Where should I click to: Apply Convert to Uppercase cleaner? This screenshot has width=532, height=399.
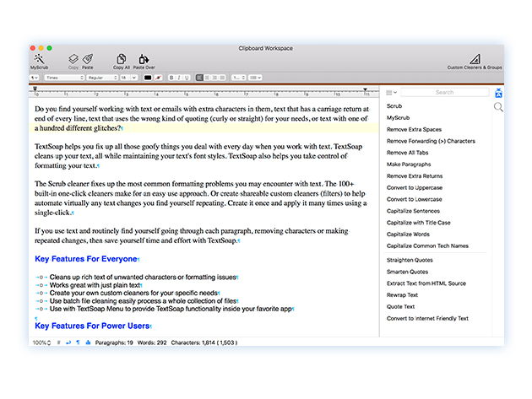click(415, 188)
